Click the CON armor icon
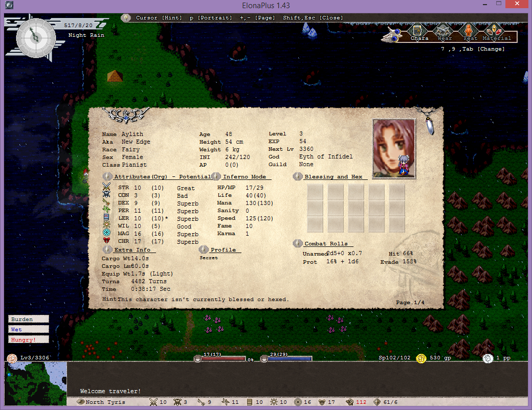Screen dimensions: 532x410 click(106, 195)
